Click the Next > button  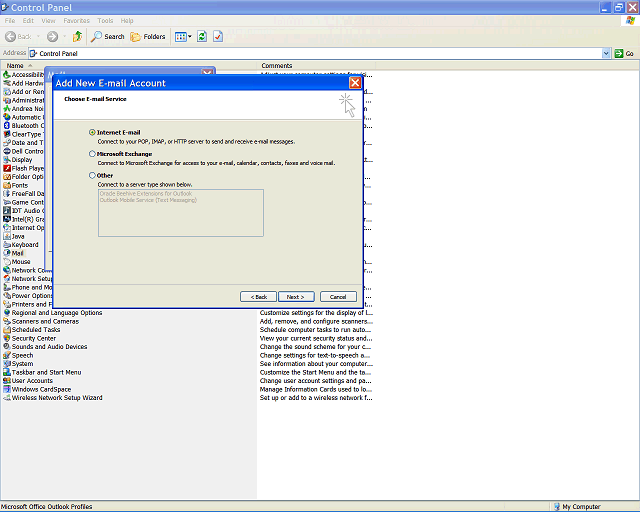(x=296, y=297)
